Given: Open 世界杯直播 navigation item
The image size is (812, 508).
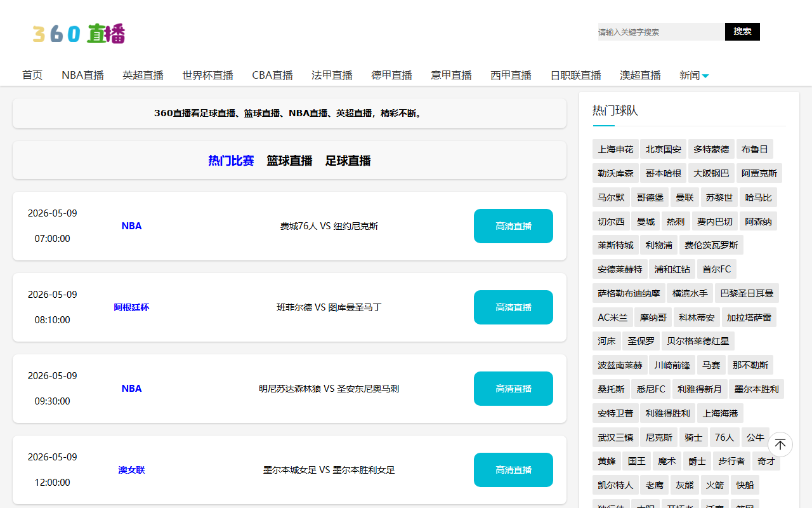Looking at the screenshot, I should click(207, 75).
